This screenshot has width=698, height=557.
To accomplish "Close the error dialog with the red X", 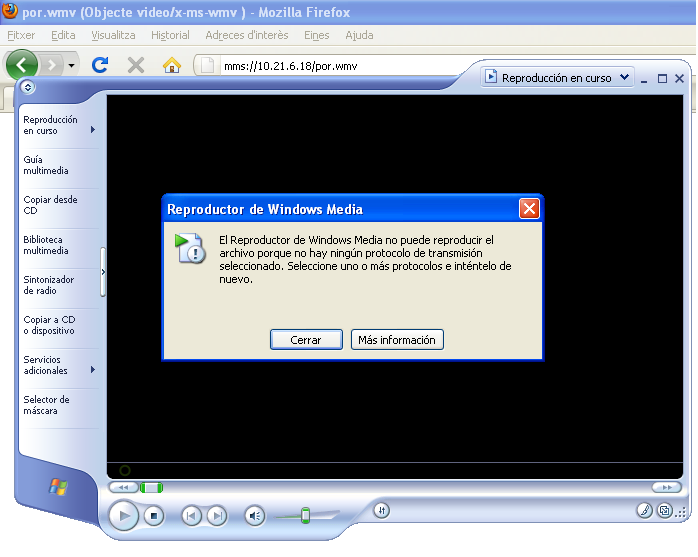I will [x=529, y=208].
